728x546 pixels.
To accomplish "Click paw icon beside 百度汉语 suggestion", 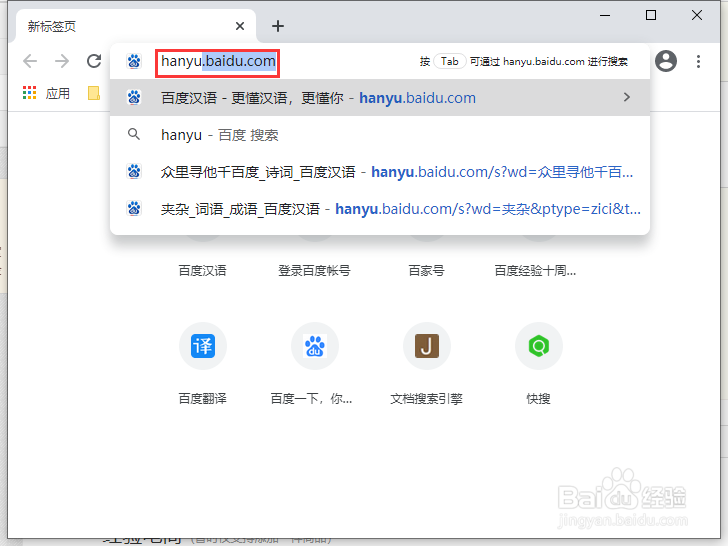I will (134, 97).
